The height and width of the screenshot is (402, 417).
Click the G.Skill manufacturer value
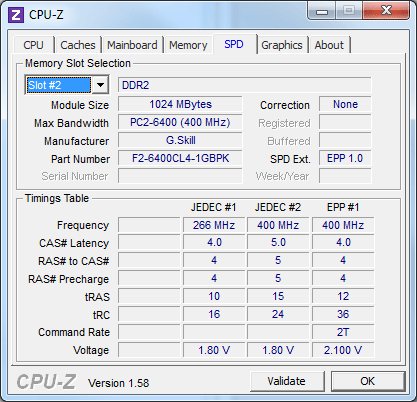click(180, 140)
